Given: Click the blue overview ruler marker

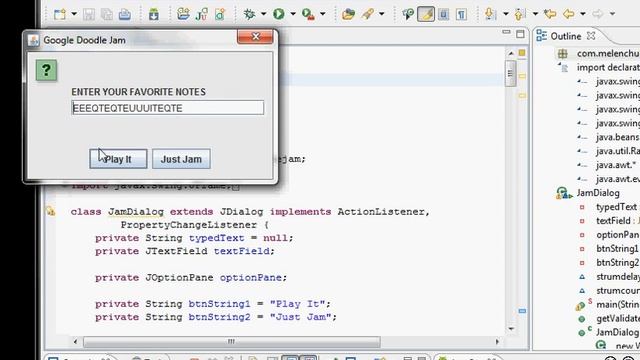Looking at the screenshot, I should pyautogui.click(x=522, y=311).
